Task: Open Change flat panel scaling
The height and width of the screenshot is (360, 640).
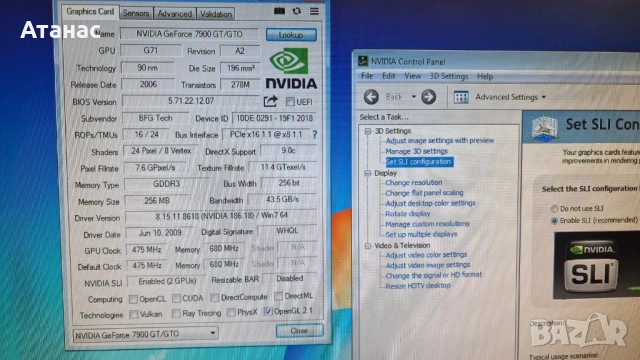Action: (424, 193)
